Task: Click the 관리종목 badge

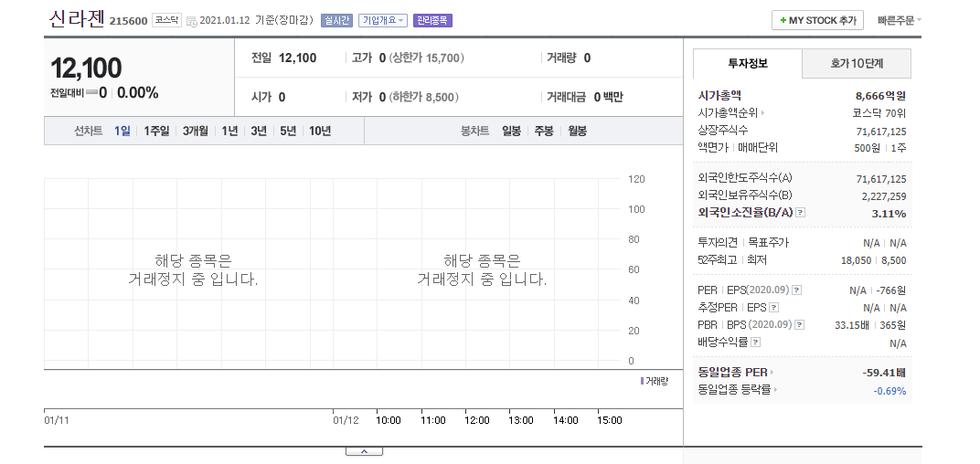Action: [432, 21]
